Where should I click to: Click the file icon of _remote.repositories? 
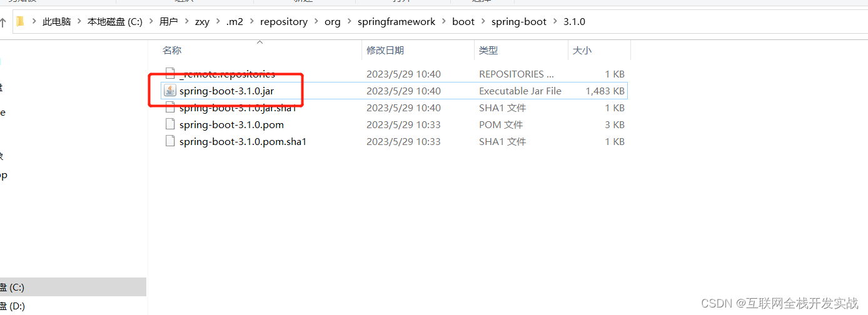(169, 74)
